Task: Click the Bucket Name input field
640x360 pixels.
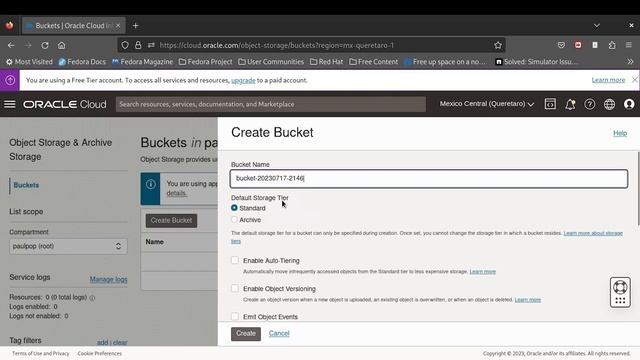Action: pos(429,179)
